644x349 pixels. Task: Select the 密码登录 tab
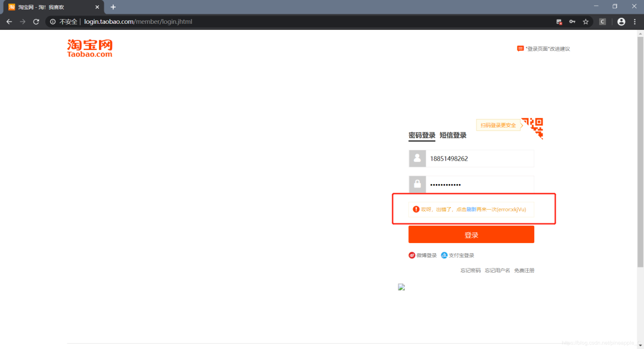coord(421,135)
